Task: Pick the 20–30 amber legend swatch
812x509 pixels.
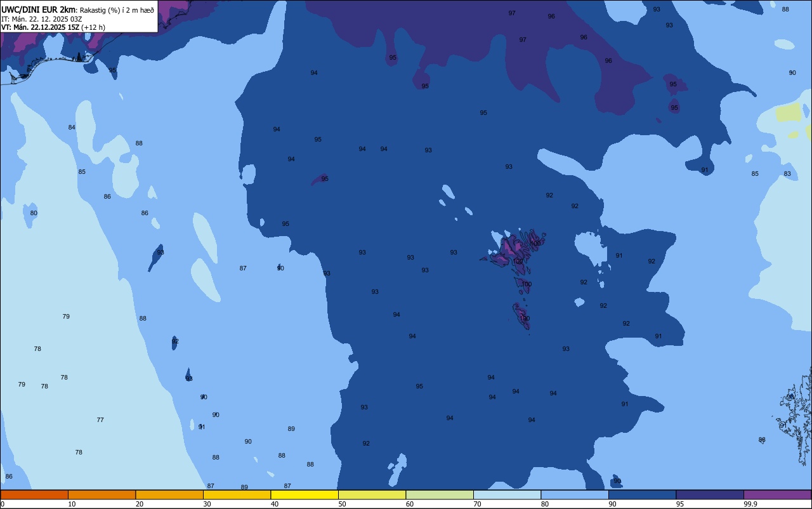Action: pyautogui.click(x=169, y=494)
